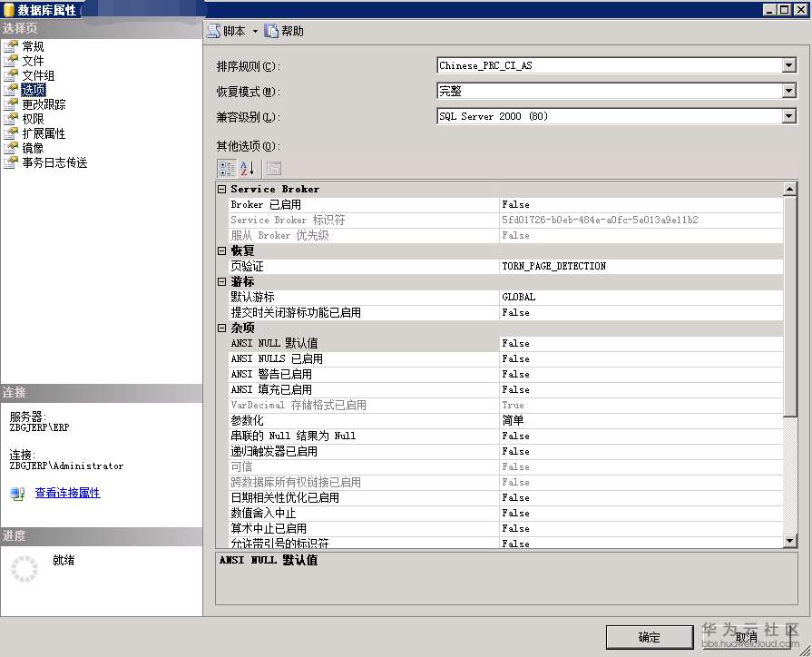Open 查看连接属性 link
This screenshot has width=812, height=657.
pyautogui.click(x=67, y=493)
